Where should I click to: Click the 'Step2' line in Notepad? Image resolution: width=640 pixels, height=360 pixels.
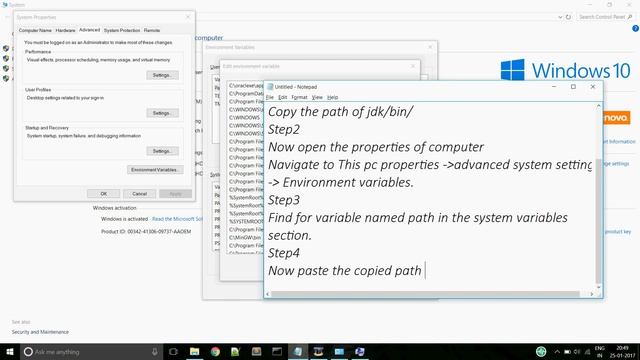tap(284, 129)
